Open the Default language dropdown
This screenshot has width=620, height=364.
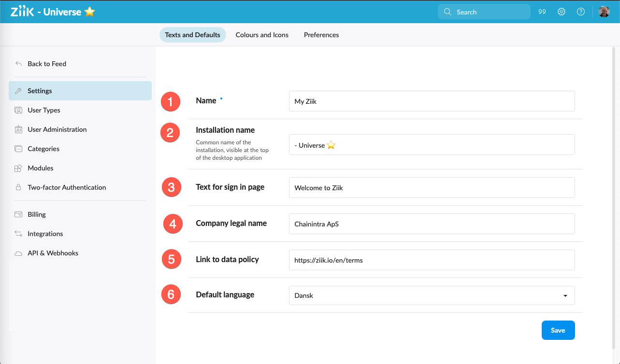(432, 295)
